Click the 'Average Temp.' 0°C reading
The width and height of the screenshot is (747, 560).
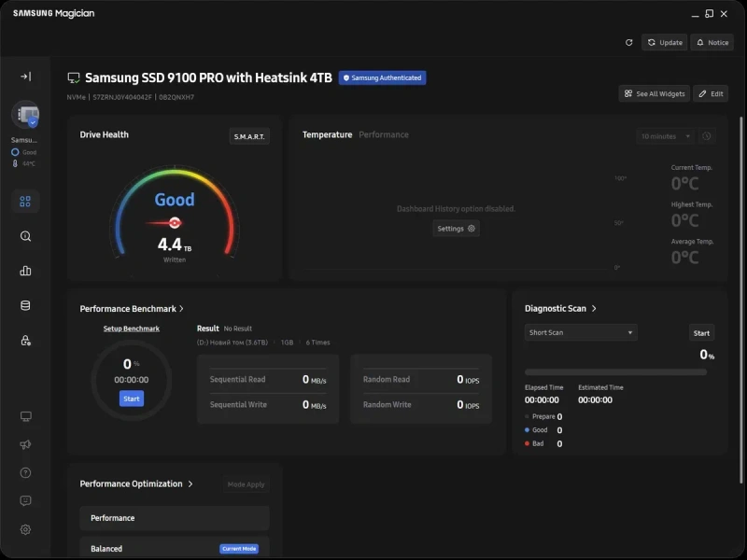pyautogui.click(x=685, y=258)
